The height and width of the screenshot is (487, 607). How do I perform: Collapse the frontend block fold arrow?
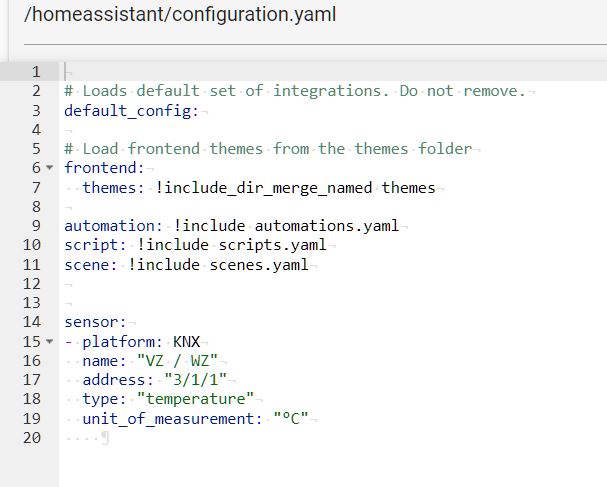click(50, 168)
